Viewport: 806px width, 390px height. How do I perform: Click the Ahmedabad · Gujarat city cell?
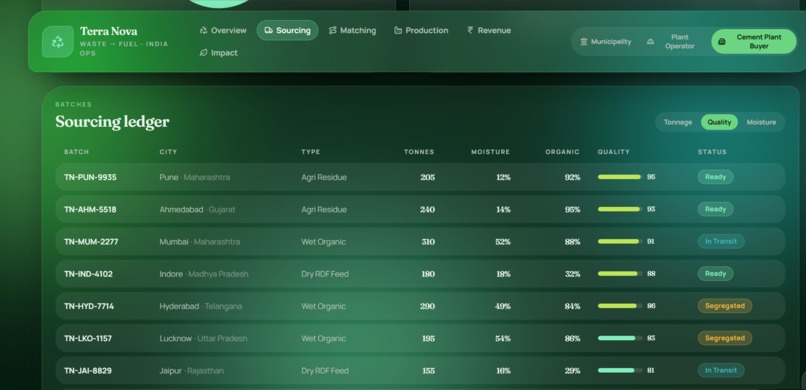point(197,210)
